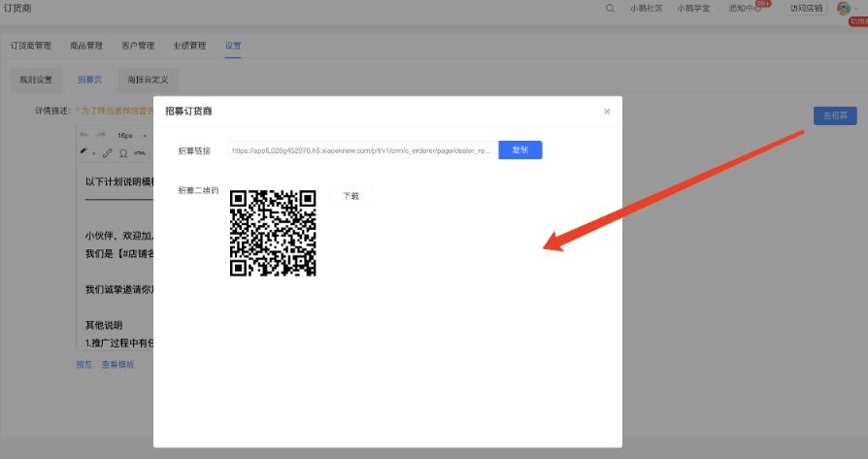Switch to the 招募页 sub-tab
This screenshot has height=459, width=868.
coord(89,80)
